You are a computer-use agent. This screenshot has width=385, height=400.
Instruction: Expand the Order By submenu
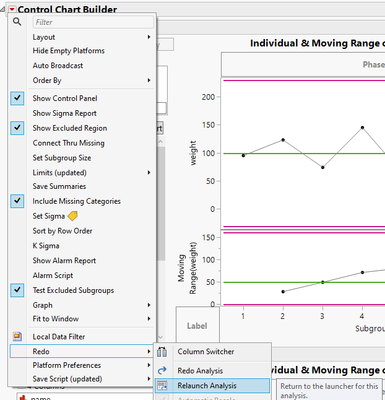(x=149, y=80)
